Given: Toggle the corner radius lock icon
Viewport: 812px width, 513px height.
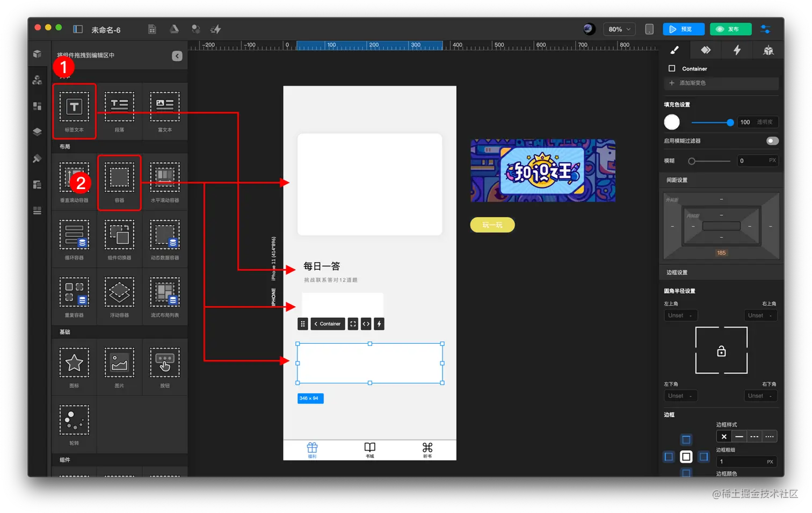Looking at the screenshot, I should [721, 351].
